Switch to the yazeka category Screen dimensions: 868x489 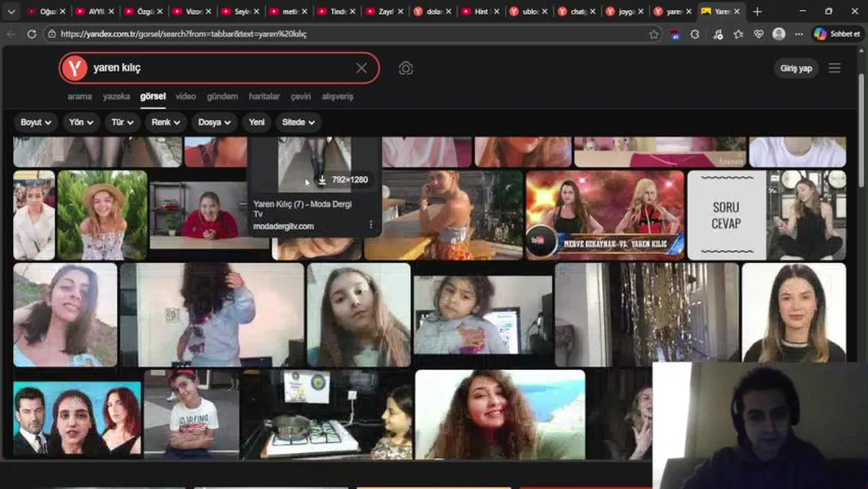[x=116, y=96]
